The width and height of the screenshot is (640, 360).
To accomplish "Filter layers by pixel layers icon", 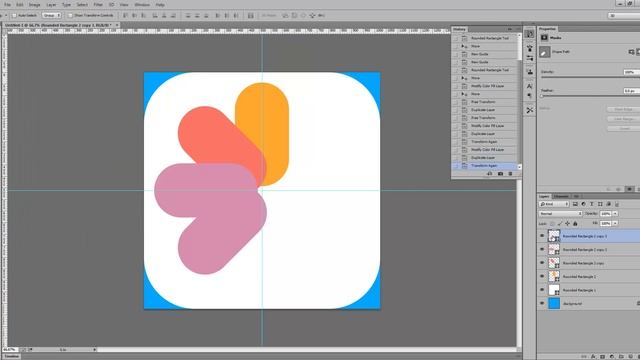I will tap(575, 204).
